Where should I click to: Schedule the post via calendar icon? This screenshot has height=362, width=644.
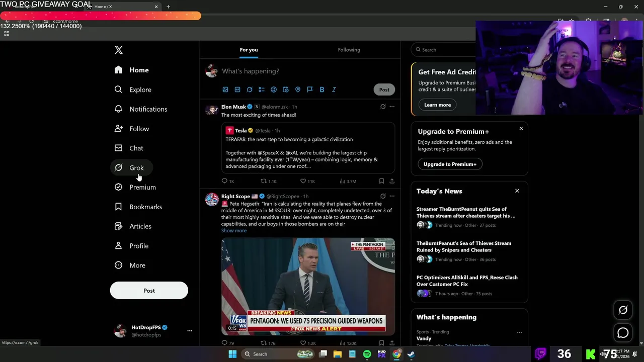(x=286, y=89)
